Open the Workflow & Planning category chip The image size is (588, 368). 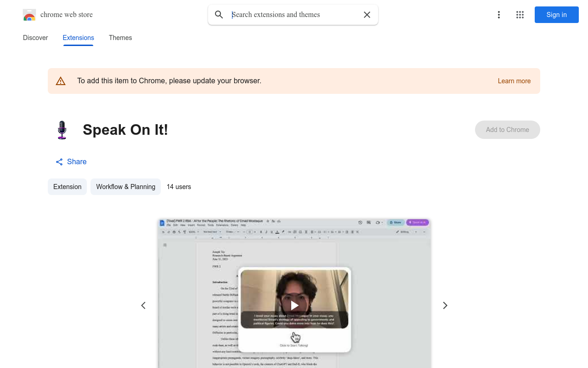pos(125,187)
